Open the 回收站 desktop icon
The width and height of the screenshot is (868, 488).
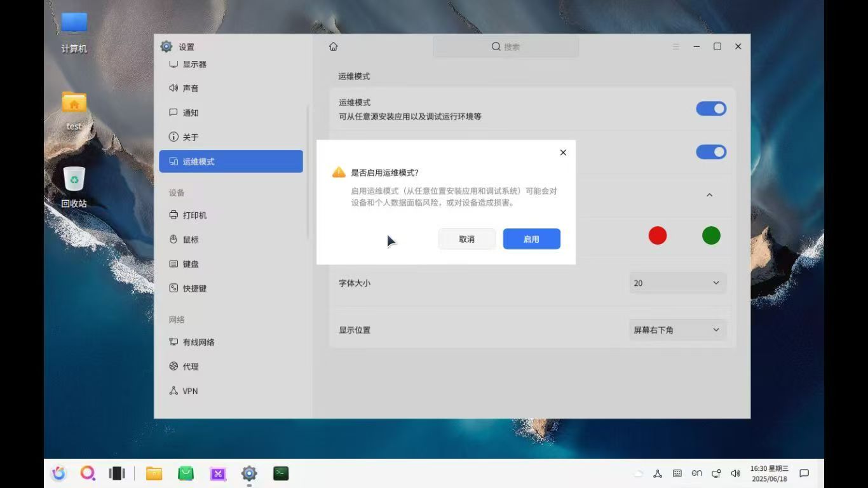74,187
